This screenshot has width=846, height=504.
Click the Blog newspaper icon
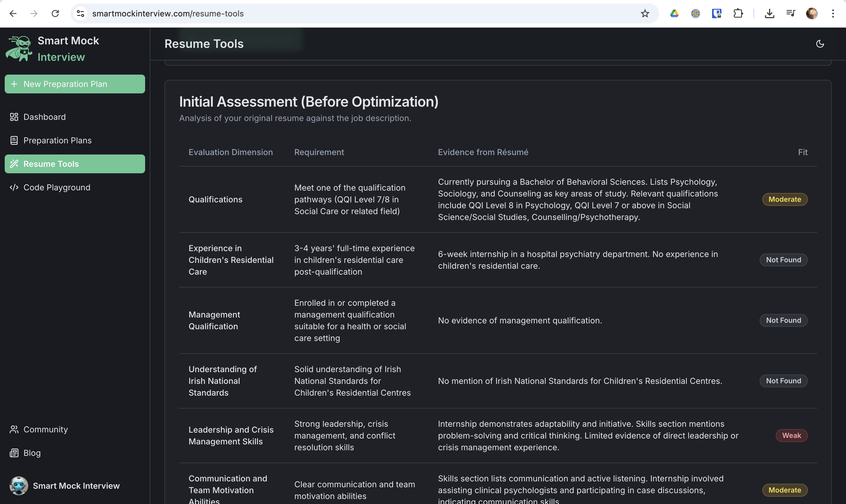point(14,453)
